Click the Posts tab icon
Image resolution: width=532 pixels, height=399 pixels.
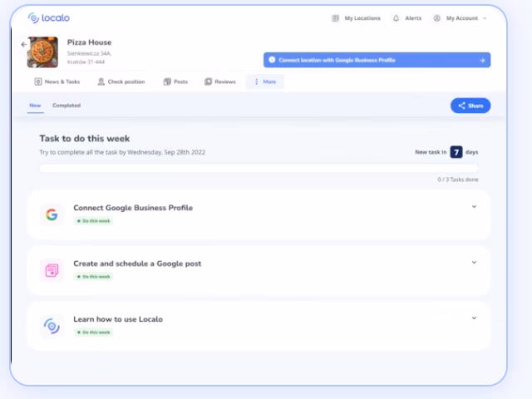click(167, 81)
